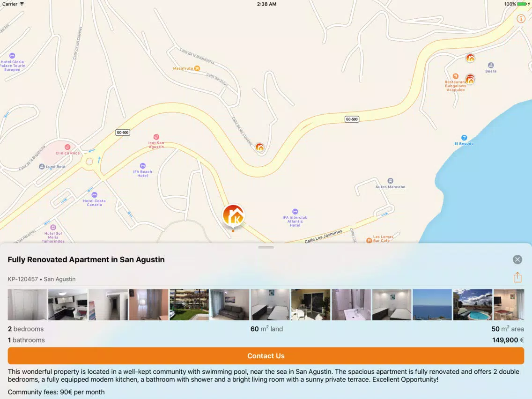Tap the panel grabber handle

[266, 247]
